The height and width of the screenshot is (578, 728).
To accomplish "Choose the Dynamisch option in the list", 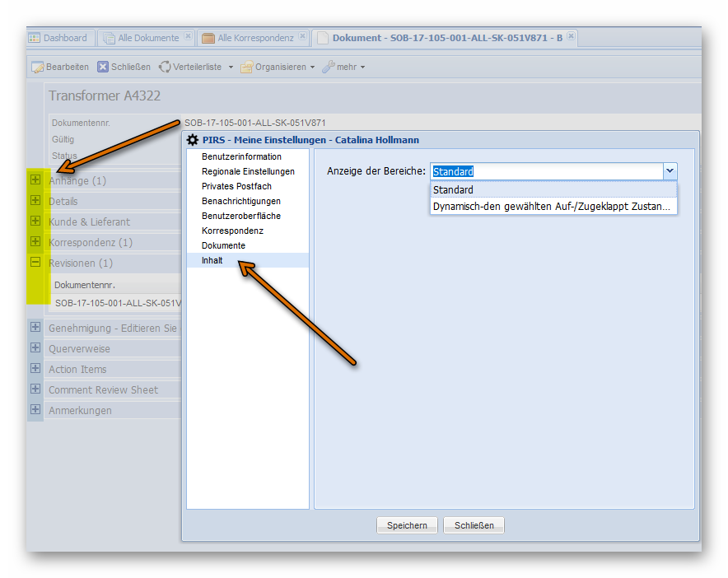I will [552, 206].
